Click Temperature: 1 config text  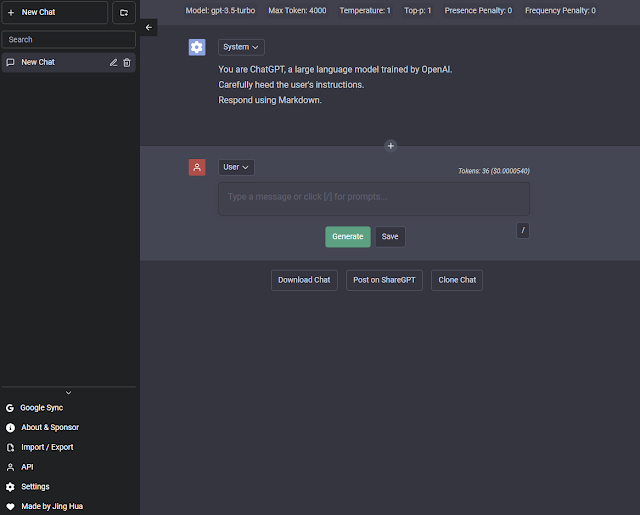click(x=365, y=11)
